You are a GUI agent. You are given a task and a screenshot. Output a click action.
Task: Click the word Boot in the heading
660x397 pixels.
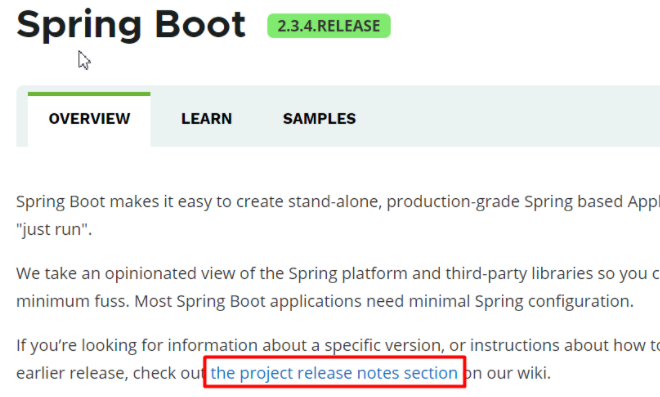pos(200,24)
